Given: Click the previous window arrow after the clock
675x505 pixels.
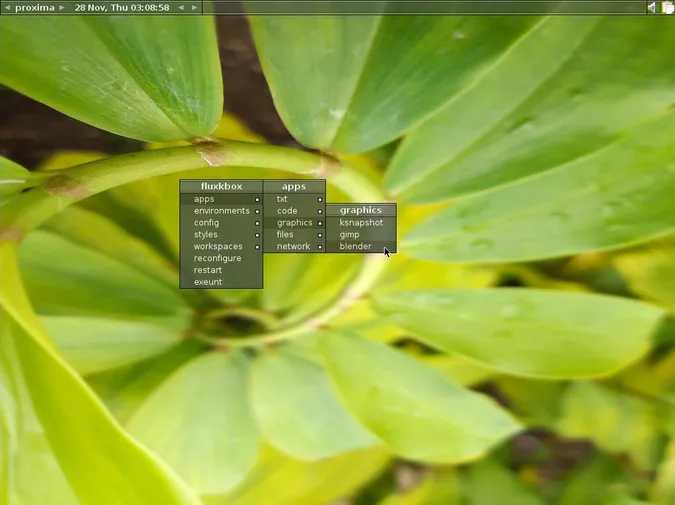Looking at the screenshot, I should [x=181, y=7].
